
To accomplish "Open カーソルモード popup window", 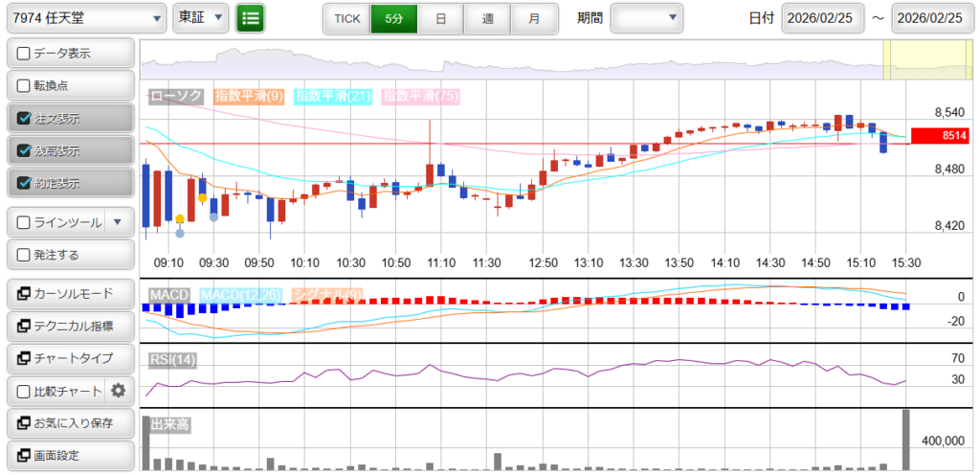I will (x=69, y=293).
